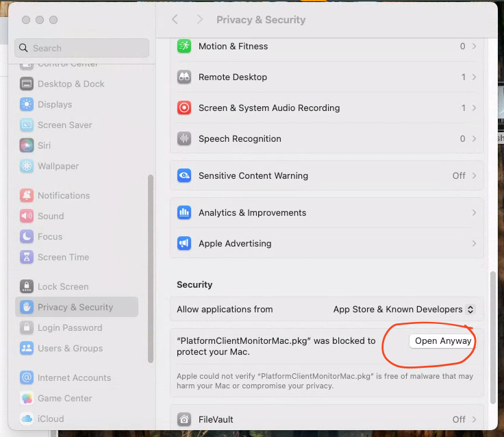
Task: Click in the Search field
Action: click(82, 48)
